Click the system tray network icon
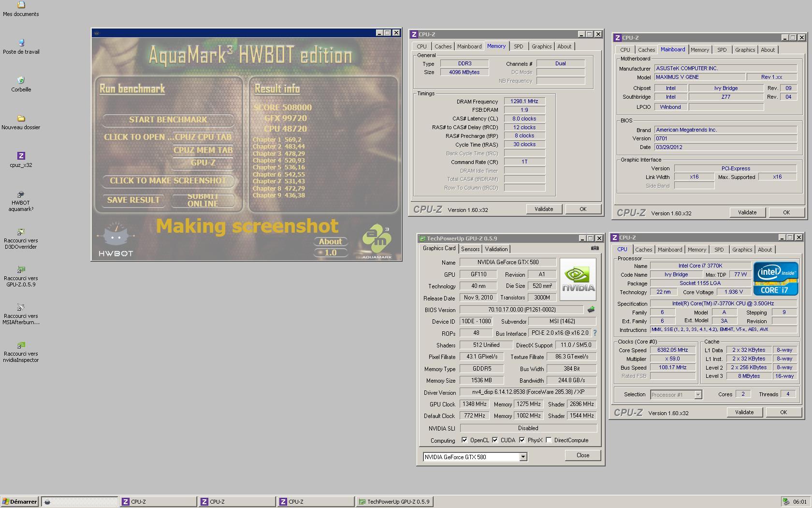Viewport: 812px width, 508px height. tap(786, 502)
